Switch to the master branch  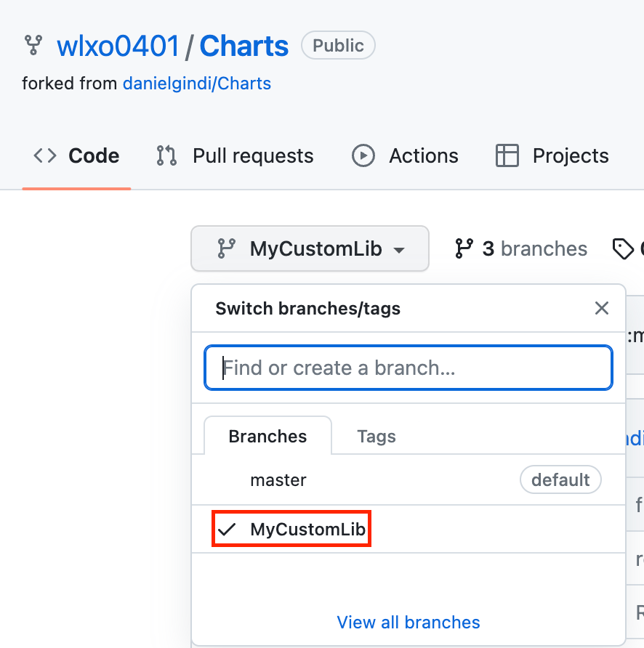278,480
